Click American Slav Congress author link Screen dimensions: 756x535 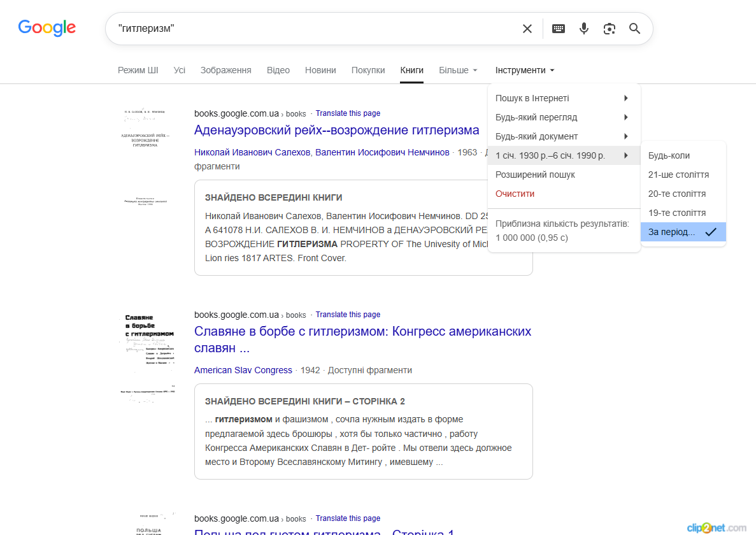(x=243, y=370)
